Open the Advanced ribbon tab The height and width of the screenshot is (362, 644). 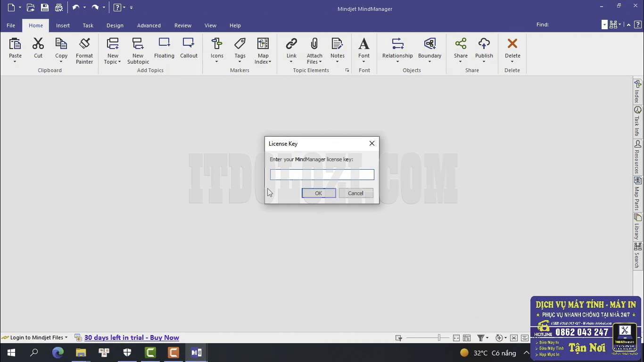pos(149,25)
